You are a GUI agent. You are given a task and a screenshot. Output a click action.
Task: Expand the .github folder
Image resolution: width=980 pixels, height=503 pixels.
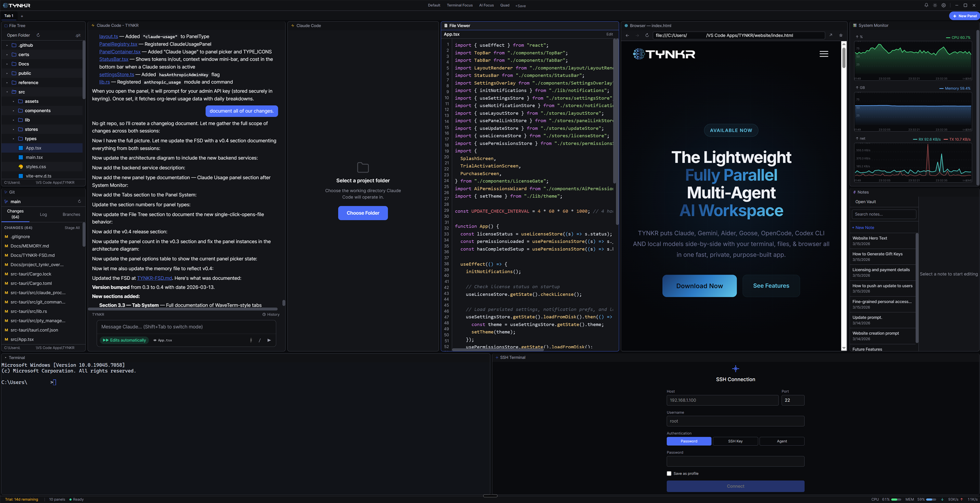(7, 45)
